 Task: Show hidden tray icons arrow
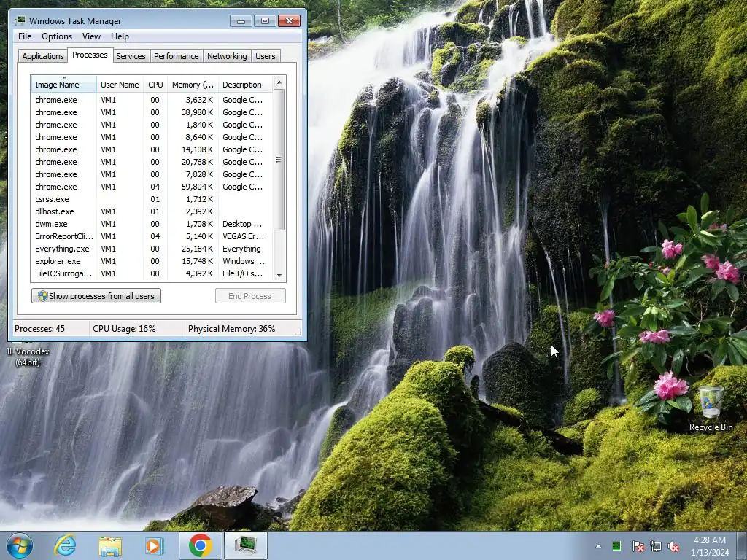(598, 546)
